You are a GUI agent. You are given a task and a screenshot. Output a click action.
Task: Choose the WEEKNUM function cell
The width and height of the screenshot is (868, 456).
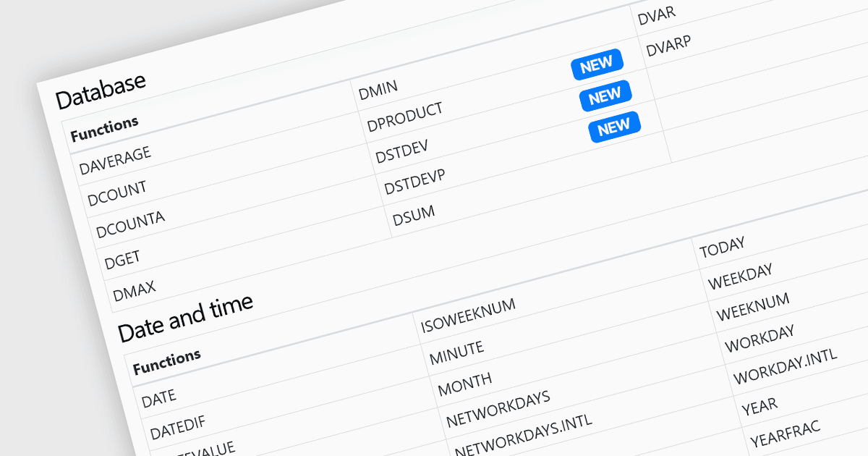click(753, 308)
